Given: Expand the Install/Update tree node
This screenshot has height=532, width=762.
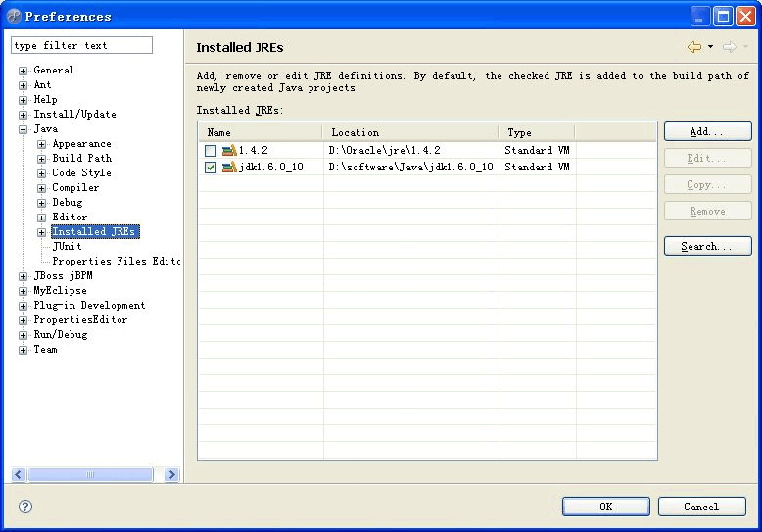Looking at the screenshot, I should point(23,115).
